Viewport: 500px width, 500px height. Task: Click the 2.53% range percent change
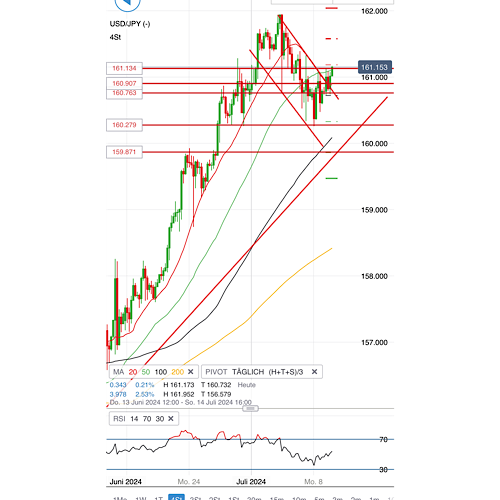pyautogui.click(x=145, y=394)
